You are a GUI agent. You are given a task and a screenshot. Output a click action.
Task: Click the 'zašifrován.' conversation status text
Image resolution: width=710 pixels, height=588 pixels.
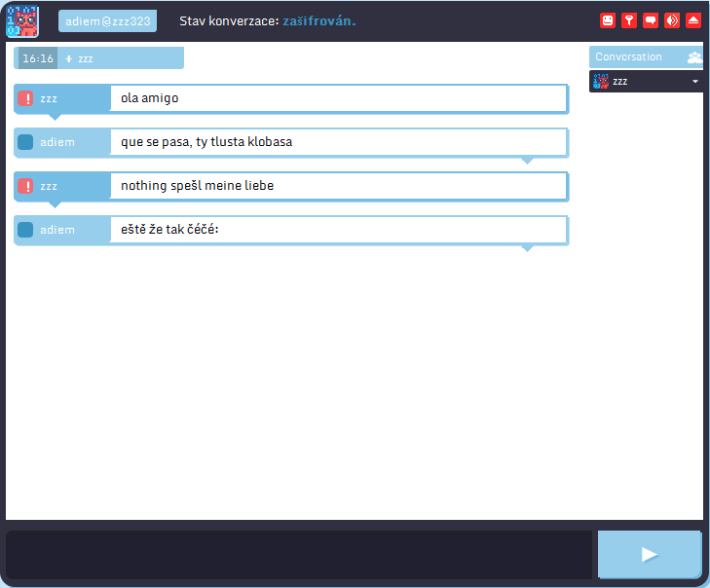(x=319, y=21)
